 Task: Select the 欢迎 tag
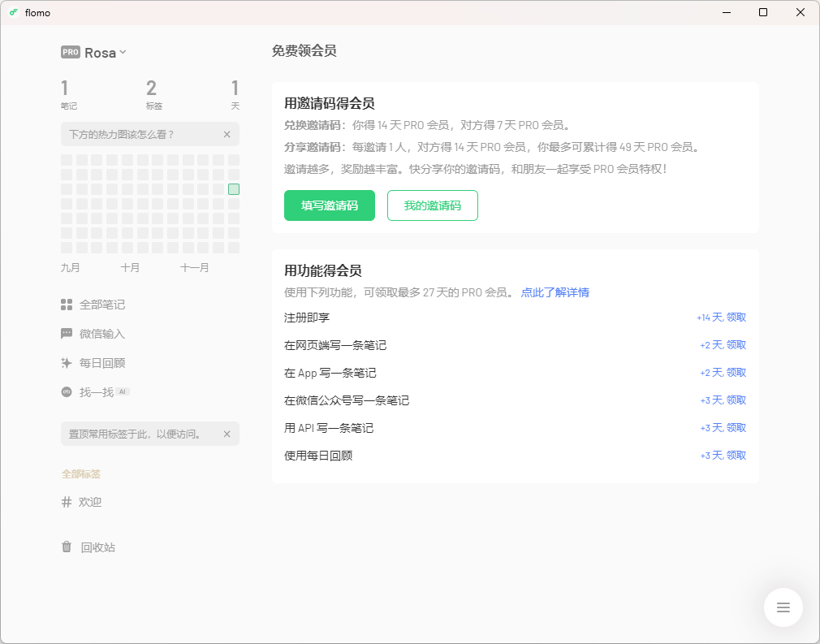(89, 502)
